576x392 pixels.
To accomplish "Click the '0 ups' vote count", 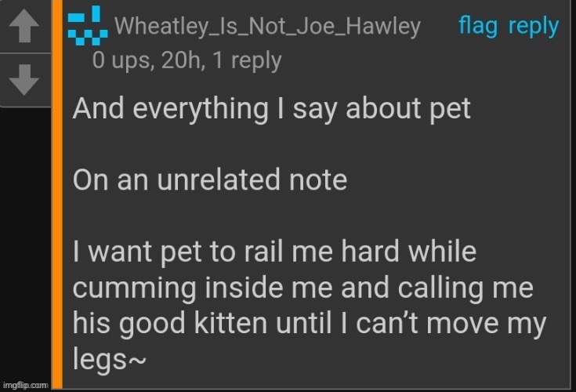I will click(121, 60).
